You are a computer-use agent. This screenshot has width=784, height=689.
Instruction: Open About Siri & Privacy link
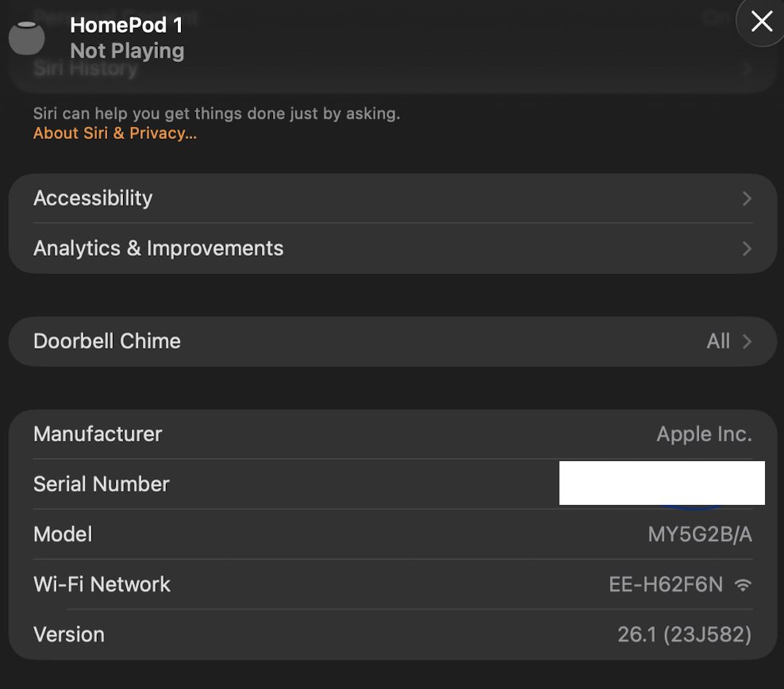[x=115, y=133]
